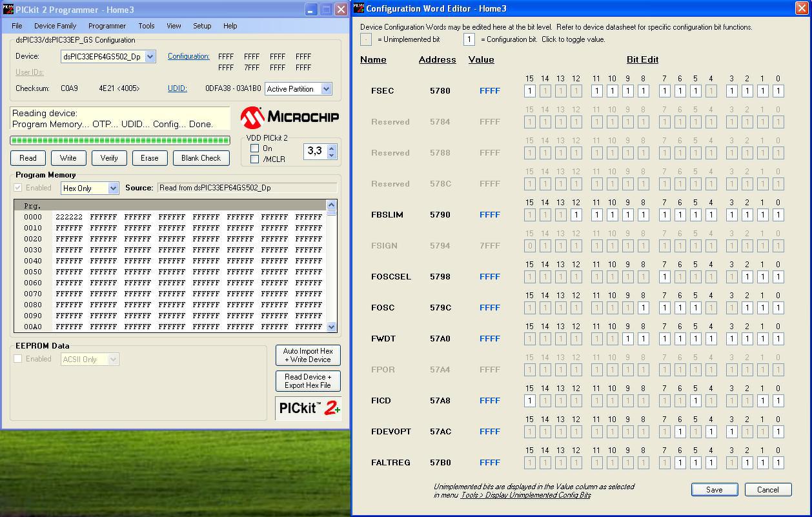Click the program memory address row 0050
The image size is (812, 517).
click(33, 272)
